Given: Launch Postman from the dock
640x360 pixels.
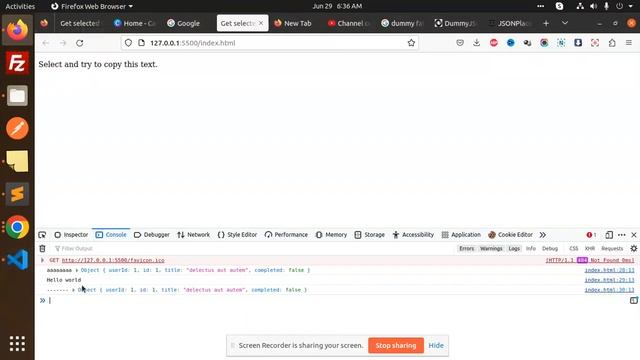Looking at the screenshot, I should tap(17, 129).
